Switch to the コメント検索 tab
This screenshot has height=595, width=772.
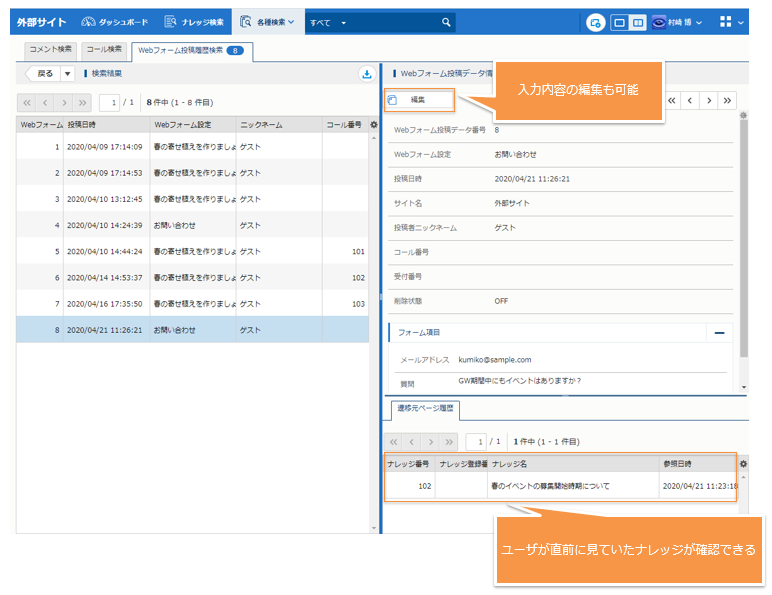point(50,48)
